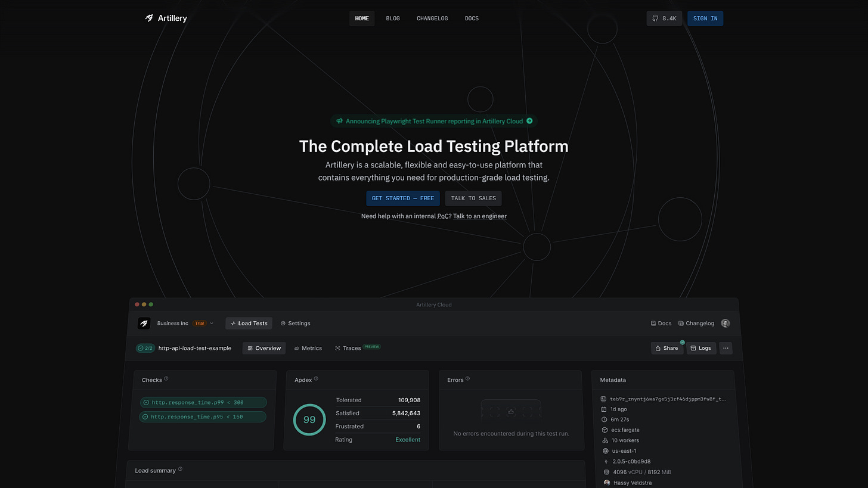The width and height of the screenshot is (868, 488).
Task: Click the calendar icon beside 1d ago
Action: [x=604, y=409]
